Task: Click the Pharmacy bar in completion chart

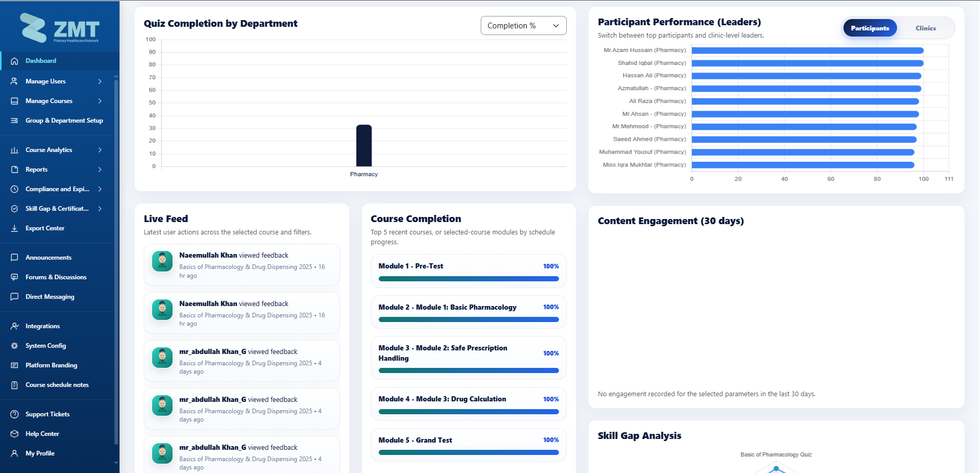Action: coord(364,145)
